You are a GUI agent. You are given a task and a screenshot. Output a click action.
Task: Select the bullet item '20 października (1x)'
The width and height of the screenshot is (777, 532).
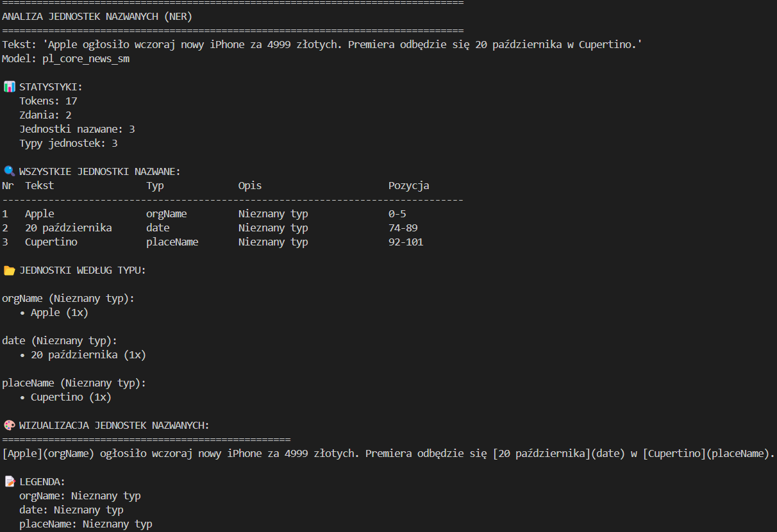point(88,354)
